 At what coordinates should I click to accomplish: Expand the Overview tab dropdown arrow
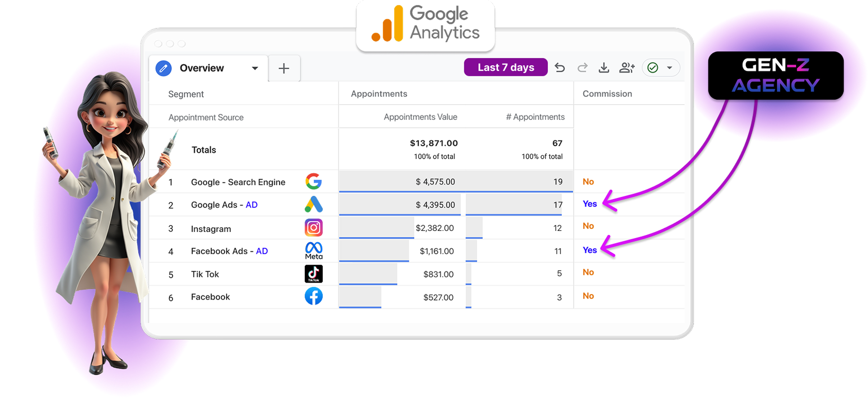(x=255, y=68)
